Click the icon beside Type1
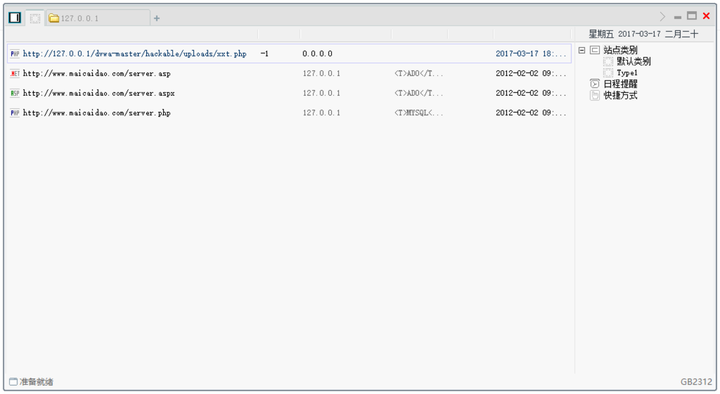Image resolution: width=720 pixels, height=394 pixels. (x=608, y=73)
